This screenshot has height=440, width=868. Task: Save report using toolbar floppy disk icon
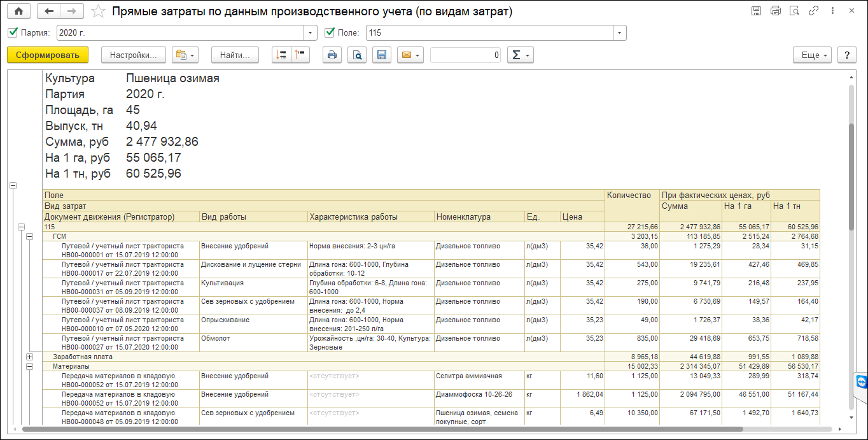[382, 55]
